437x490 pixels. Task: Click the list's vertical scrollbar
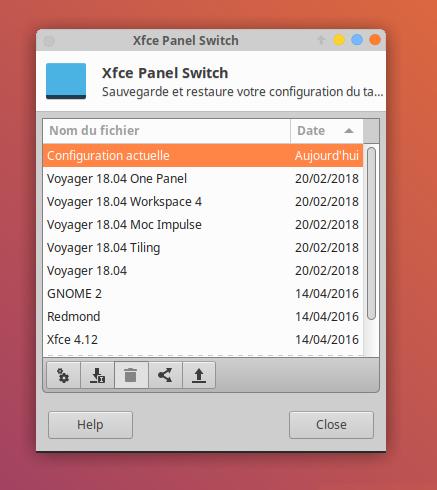(x=371, y=233)
